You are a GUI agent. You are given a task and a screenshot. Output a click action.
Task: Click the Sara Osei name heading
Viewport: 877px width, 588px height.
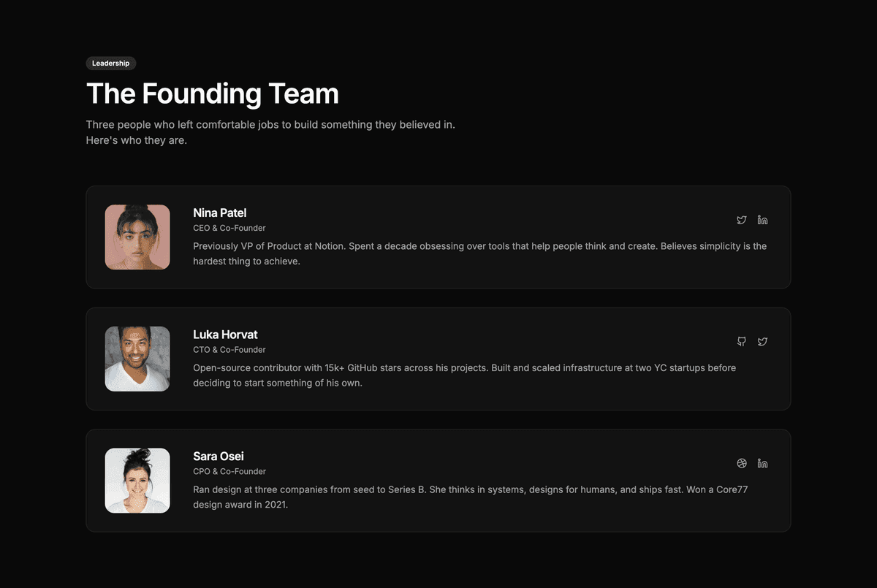pyautogui.click(x=219, y=457)
